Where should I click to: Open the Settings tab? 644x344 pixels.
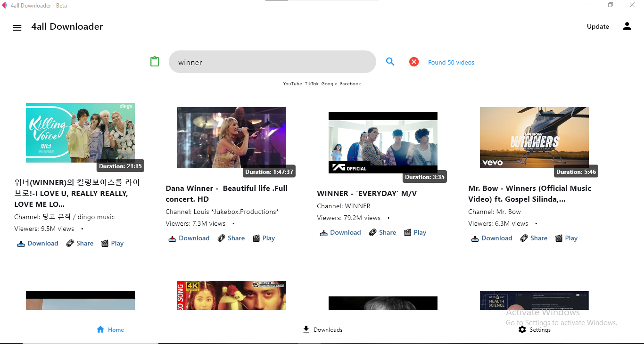click(x=535, y=330)
